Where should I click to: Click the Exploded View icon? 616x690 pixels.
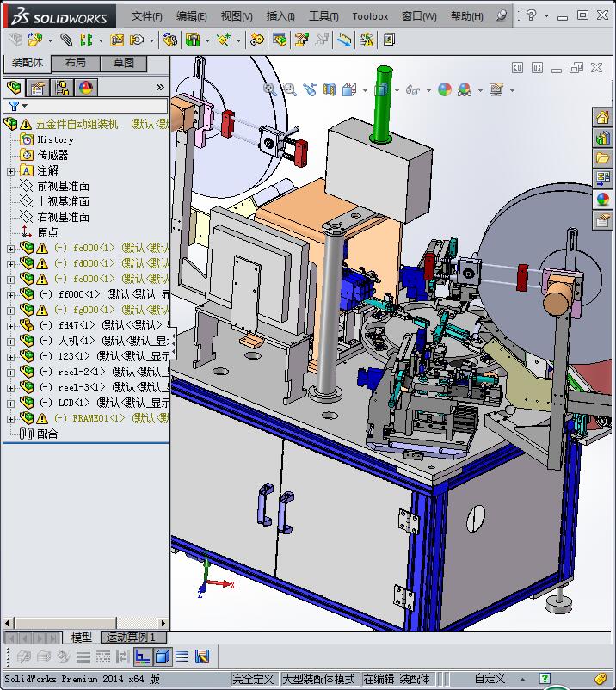(x=302, y=40)
